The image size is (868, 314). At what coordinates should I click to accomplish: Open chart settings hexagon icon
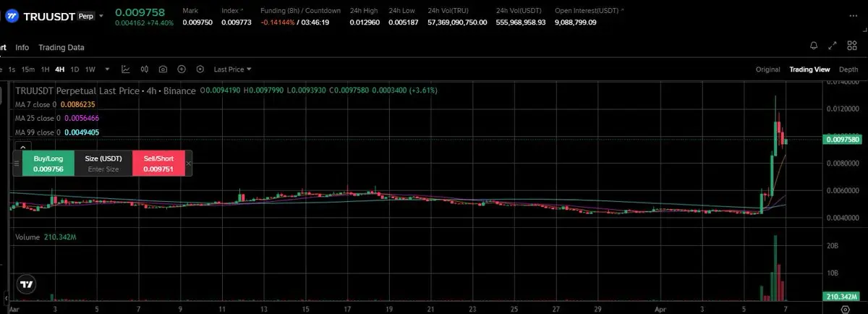tap(199, 69)
